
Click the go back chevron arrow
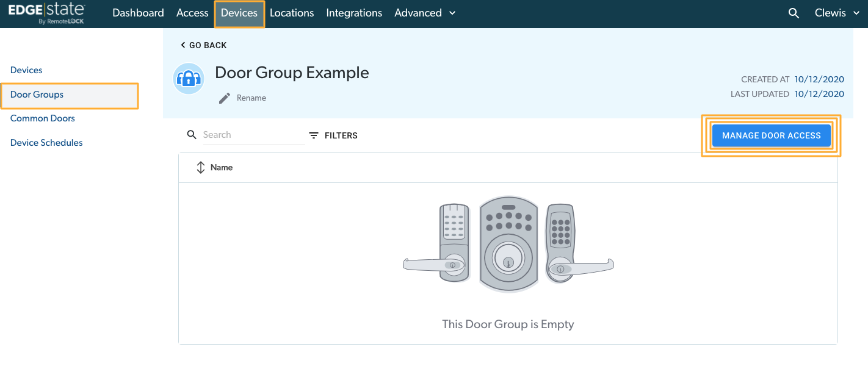tap(183, 45)
